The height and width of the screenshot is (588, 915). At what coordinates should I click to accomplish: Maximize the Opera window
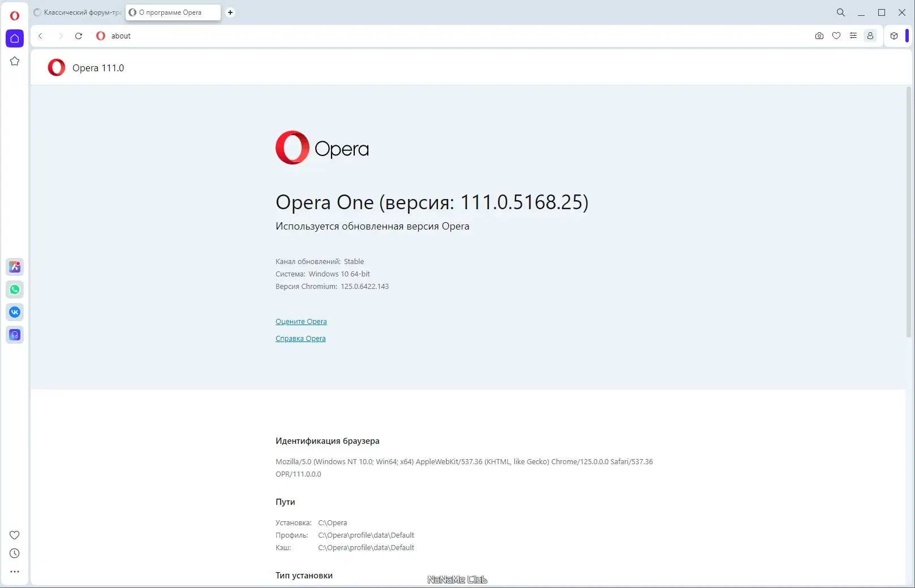pos(882,12)
